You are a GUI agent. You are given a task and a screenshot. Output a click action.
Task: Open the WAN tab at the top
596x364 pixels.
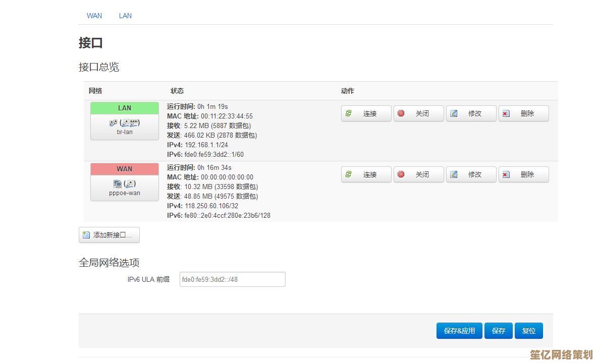(94, 16)
